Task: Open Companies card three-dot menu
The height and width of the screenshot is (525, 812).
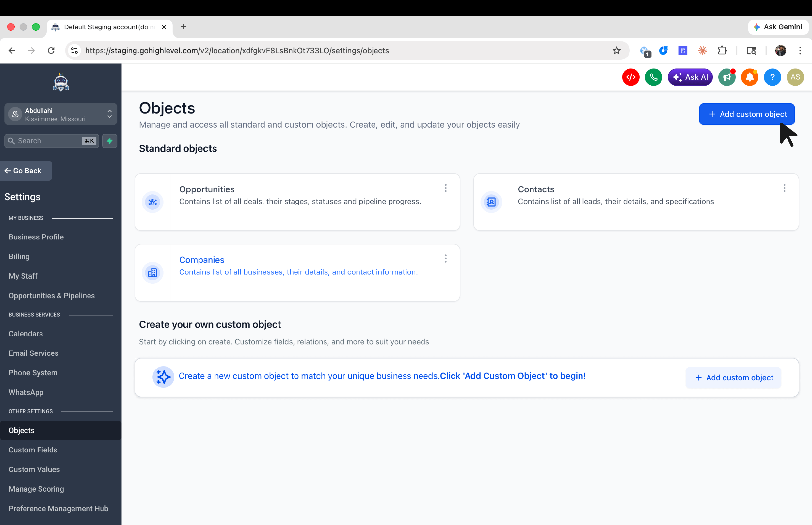Action: pos(445,259)
